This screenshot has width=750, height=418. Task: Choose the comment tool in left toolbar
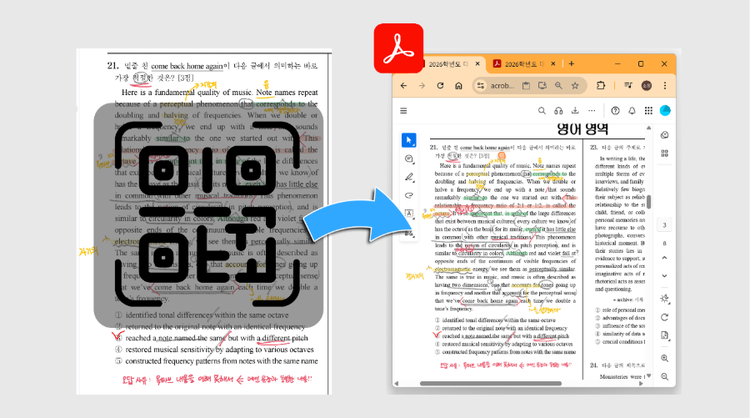pos(409,159)
